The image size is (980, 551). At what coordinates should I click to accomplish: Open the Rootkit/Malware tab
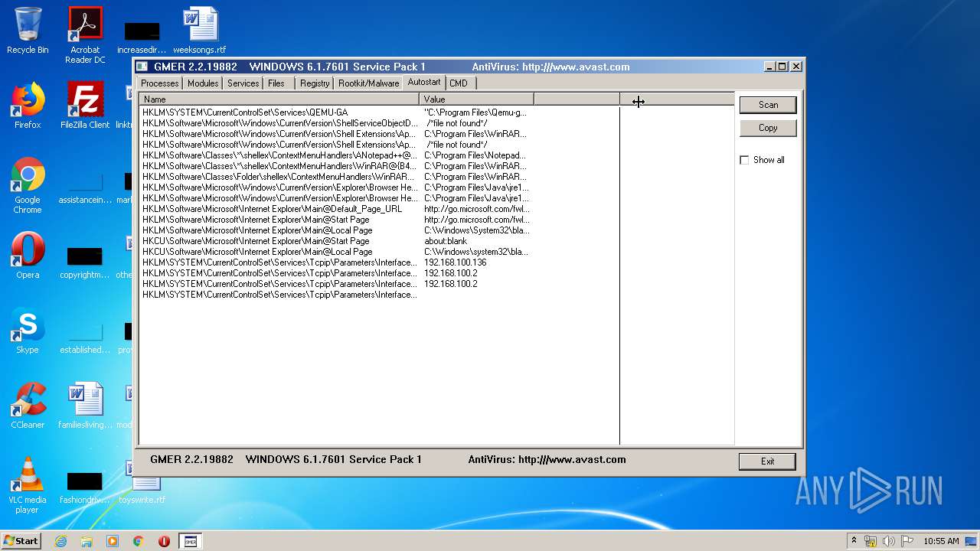point(369,83)
